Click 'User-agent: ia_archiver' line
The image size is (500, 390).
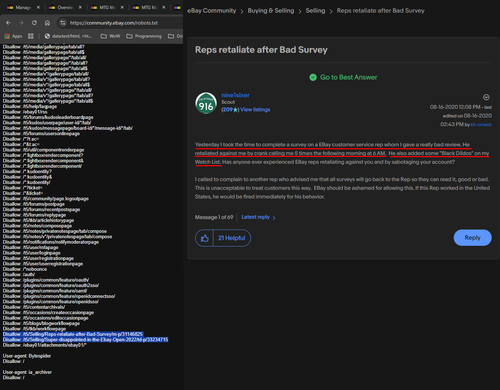click(27, 372)
